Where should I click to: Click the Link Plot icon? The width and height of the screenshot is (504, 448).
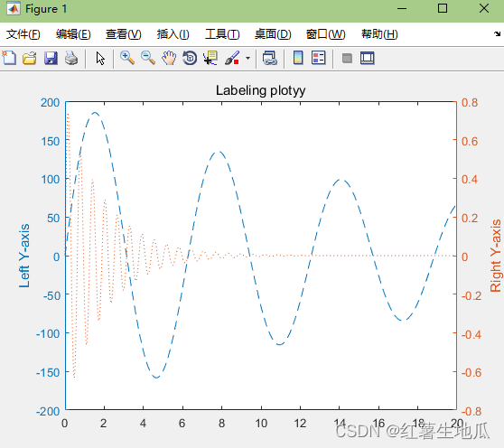pyautogui.click(x=270, y=59)
